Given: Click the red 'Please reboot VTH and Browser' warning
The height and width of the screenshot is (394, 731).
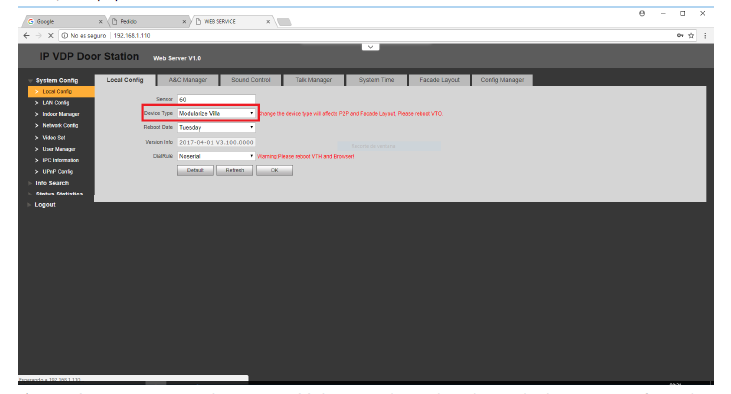Looking at the screenshot, I should pos(306,157).
